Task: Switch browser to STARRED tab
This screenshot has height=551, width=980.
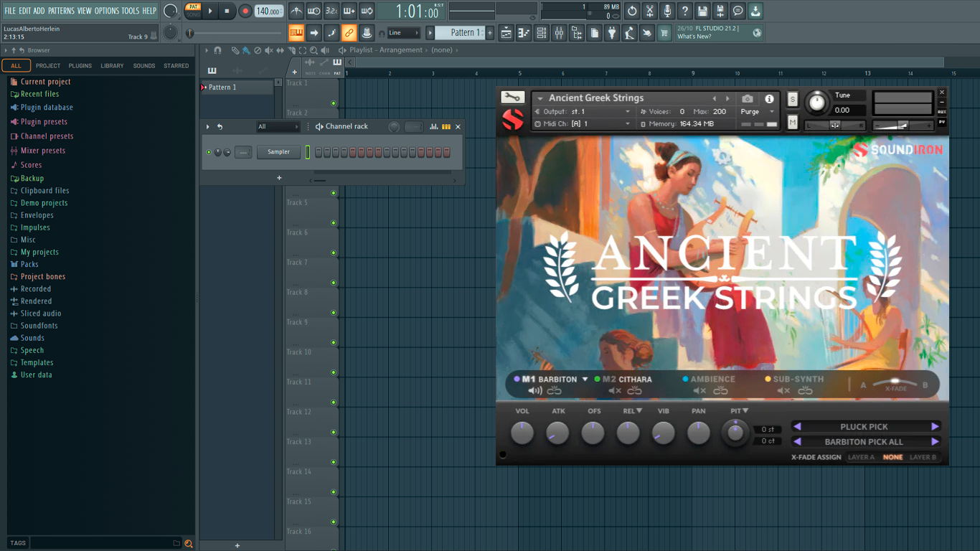Action: coord(176,66)
